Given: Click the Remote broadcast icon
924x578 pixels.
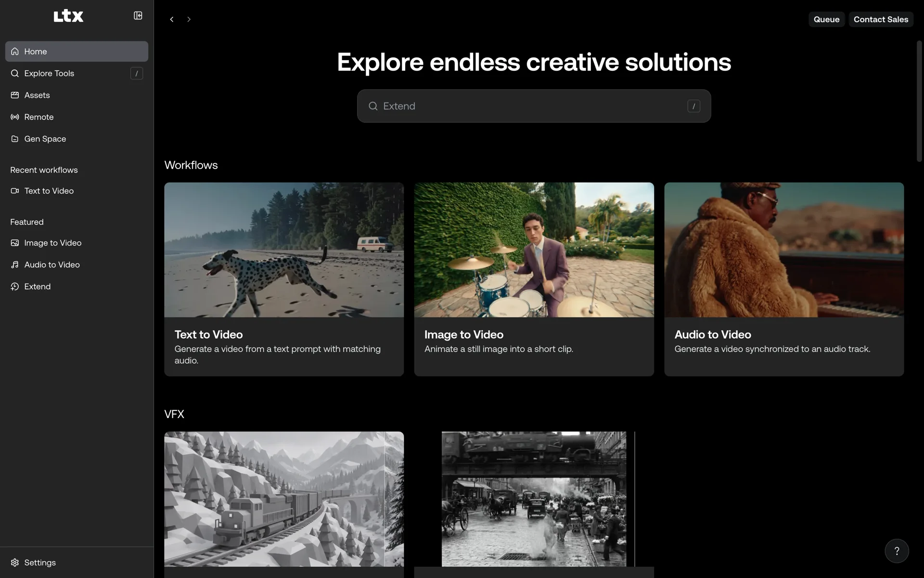Looking at the screenshot, I should coord(15,117).
